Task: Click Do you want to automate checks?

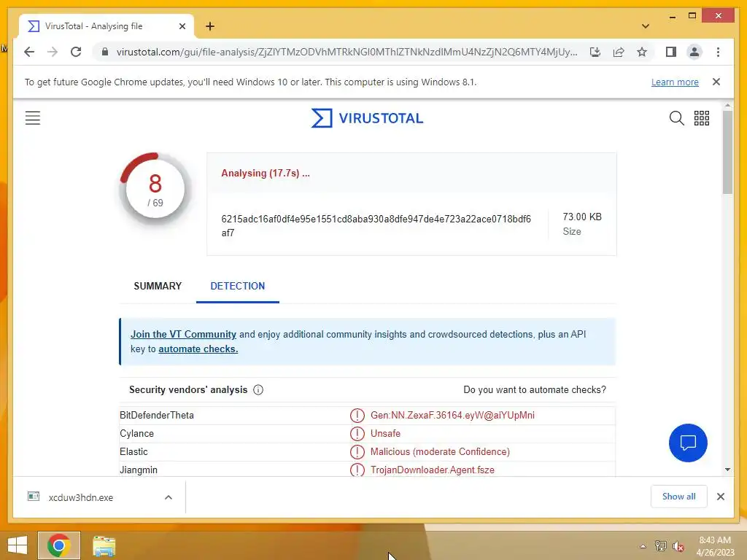Action: (535, 390)
